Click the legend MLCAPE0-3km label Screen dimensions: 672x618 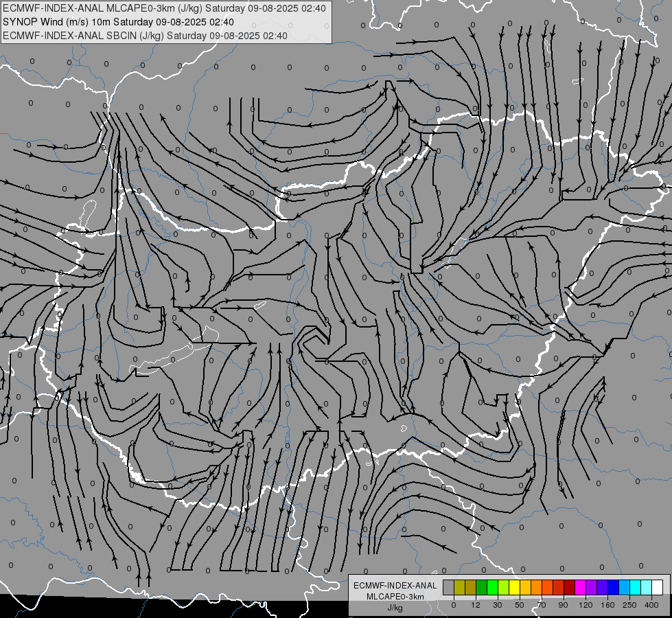point(395,597)
